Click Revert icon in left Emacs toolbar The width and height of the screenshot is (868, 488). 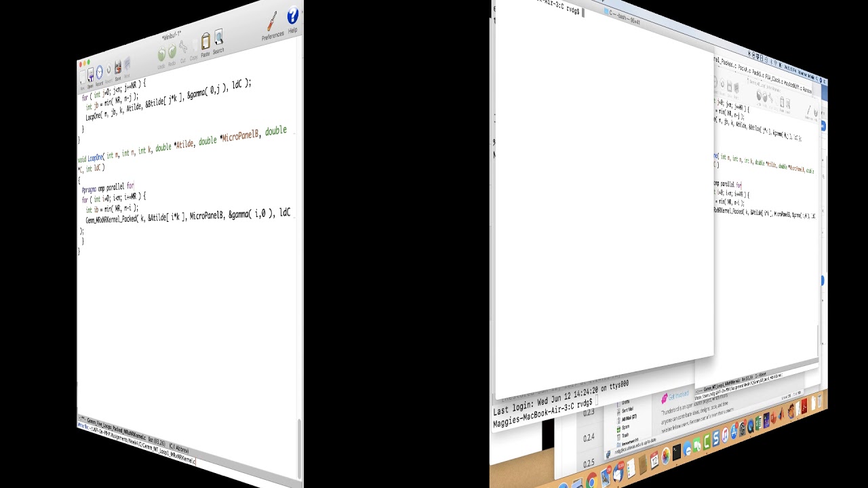coord(108,70)
